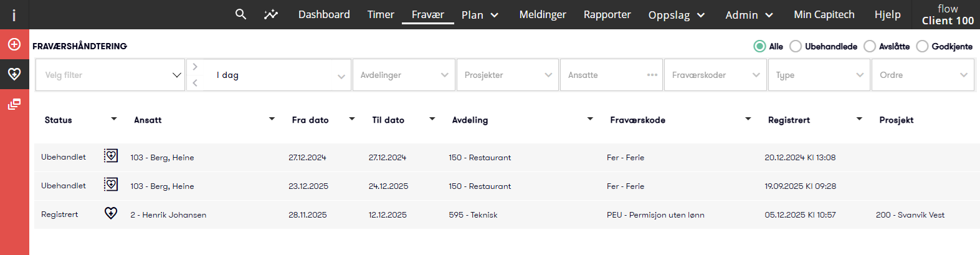Screen dimensions: 980x255
Task: Select the heart absence icon in sidebar
Action: coord(14,74)
